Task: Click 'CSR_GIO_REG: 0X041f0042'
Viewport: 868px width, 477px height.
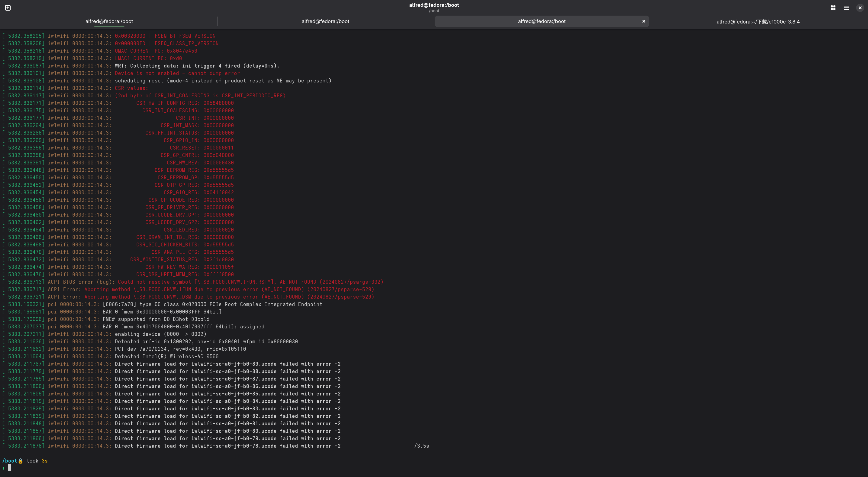Action: click(x=199, y=193)
